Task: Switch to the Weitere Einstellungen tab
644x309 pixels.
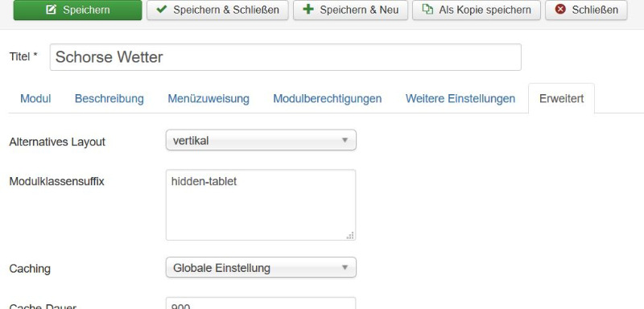Action: (x=460, y=99)
